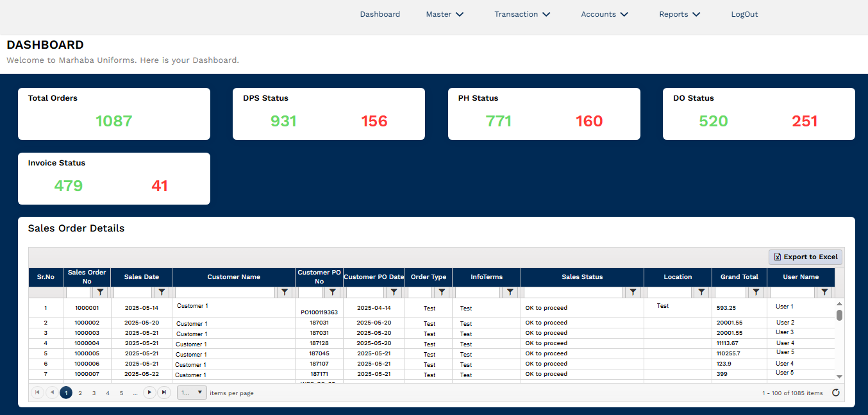Sort by Grand Total column header
The width and height of the screenshot is (868, 415).
pos(739,277)
